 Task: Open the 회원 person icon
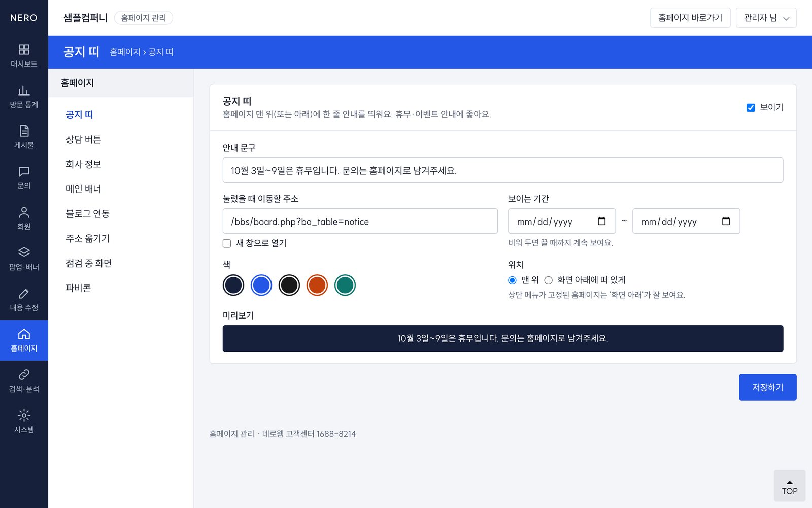coord(24,212)
